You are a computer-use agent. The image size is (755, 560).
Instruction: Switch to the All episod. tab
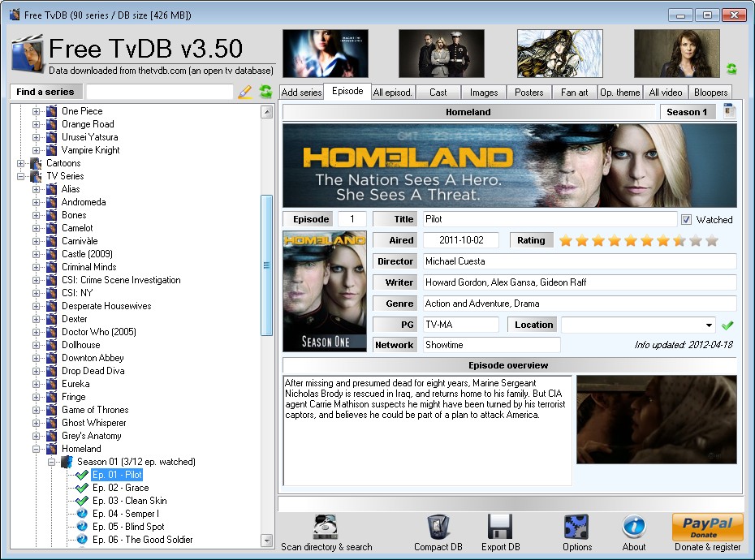point(392,92)
